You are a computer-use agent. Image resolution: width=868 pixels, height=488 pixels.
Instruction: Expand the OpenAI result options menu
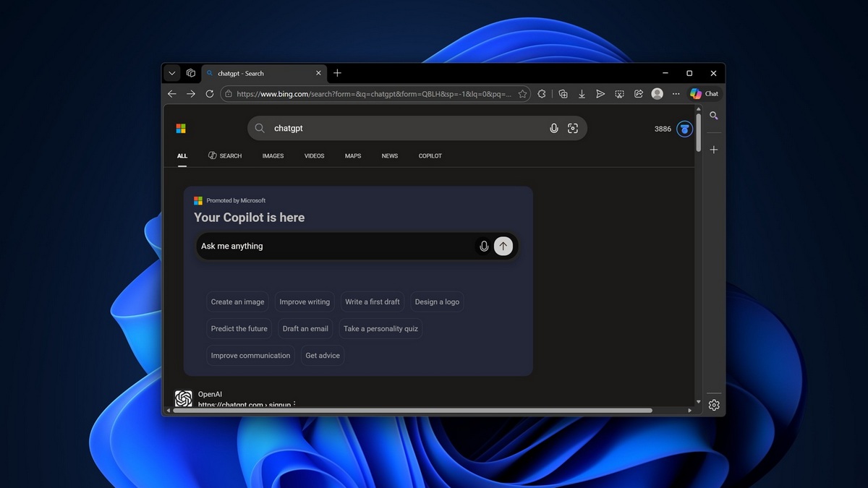coord(294,405)
